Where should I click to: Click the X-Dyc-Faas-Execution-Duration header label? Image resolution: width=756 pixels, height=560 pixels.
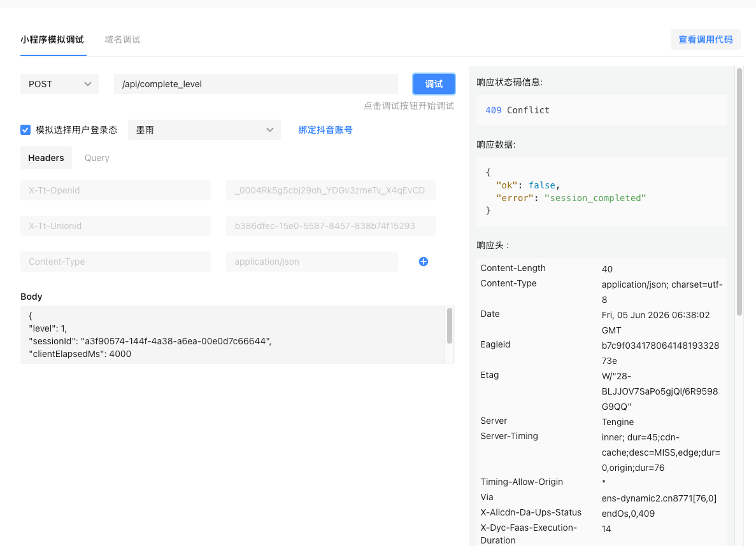[529, 534]
